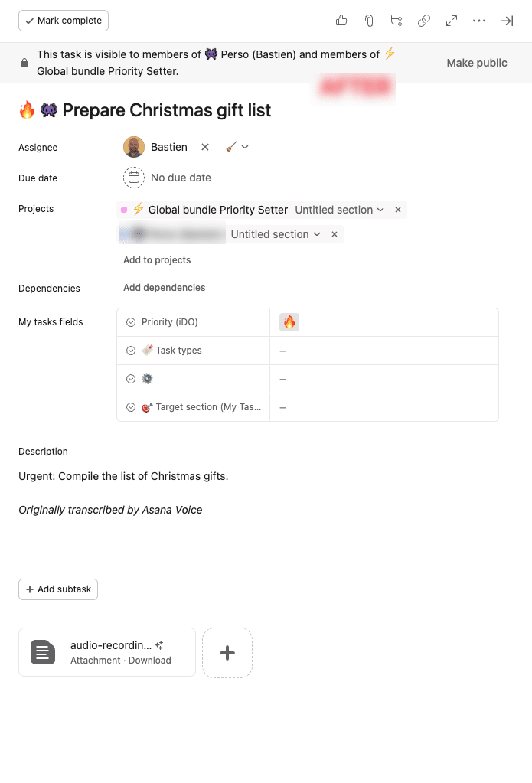532x783 pixels.
Task: Click Add to projects link
Action: point(157,260)
